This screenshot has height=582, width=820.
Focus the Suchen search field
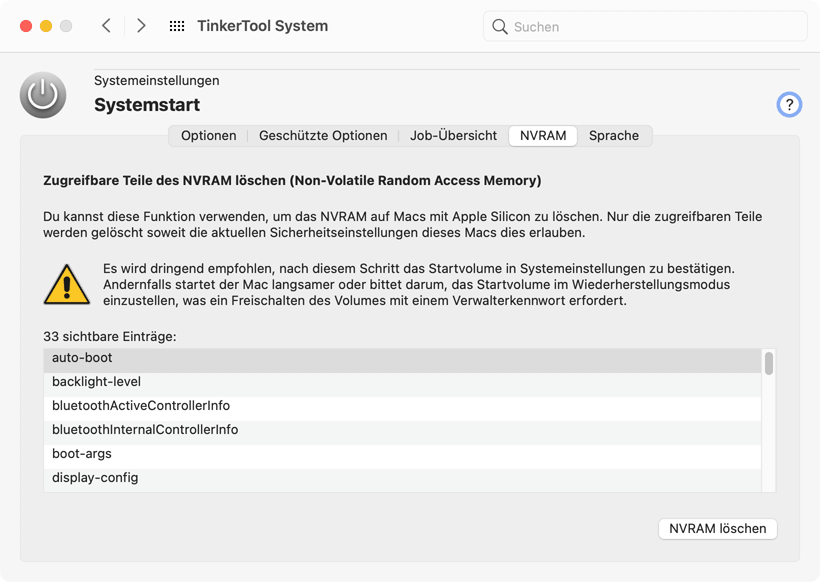click(655, 27)
